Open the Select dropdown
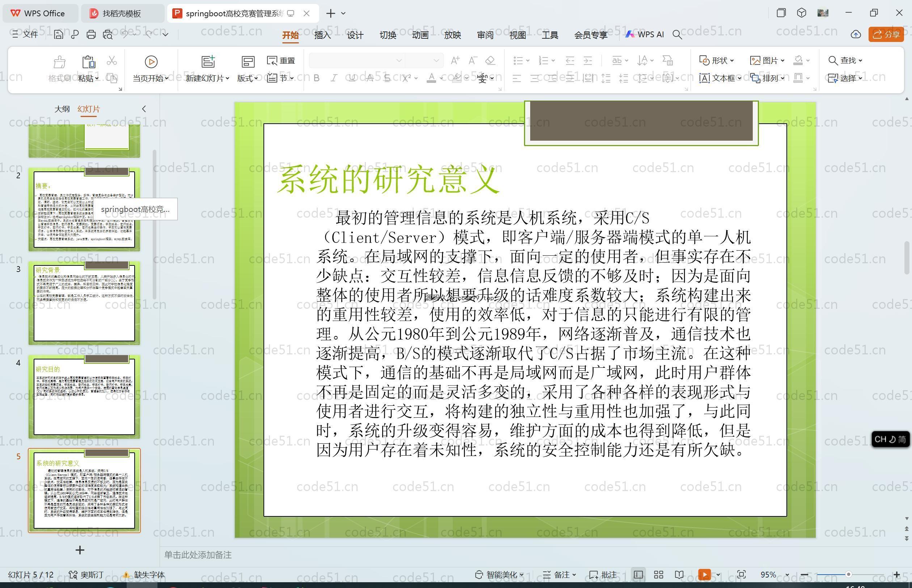The width and height of the screenshot is (912, 588). [x=845, y=78]
